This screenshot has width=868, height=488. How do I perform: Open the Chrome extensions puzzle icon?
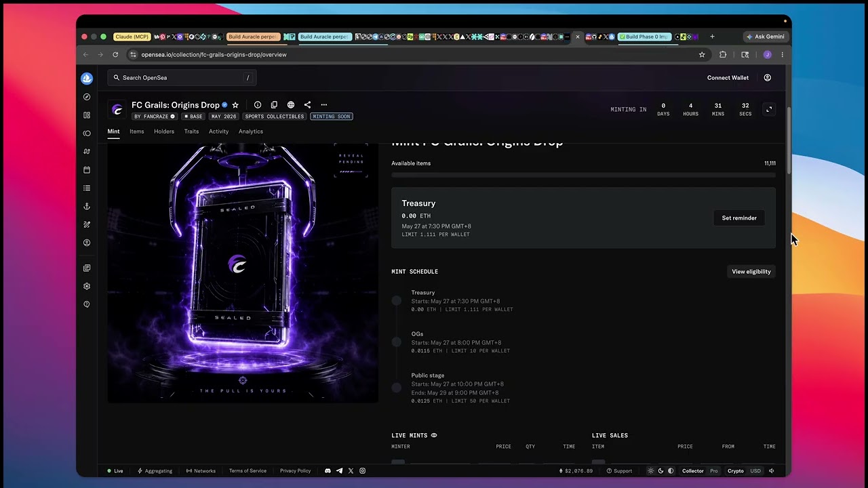(723, 55)
